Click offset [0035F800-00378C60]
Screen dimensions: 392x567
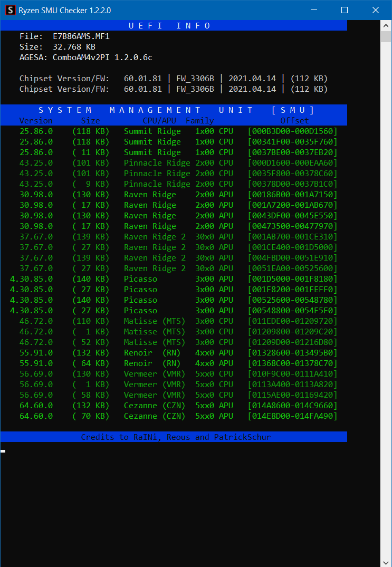click(x=293, y=174)
